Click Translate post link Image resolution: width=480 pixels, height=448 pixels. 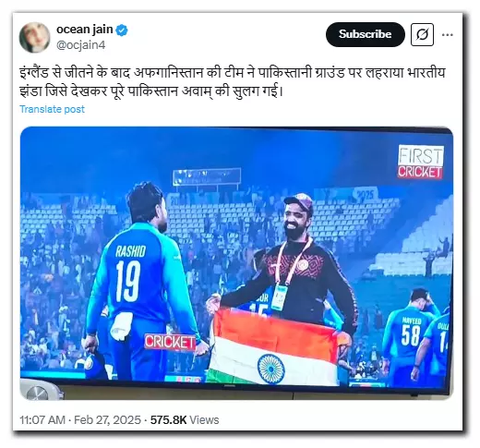point(52,109)
